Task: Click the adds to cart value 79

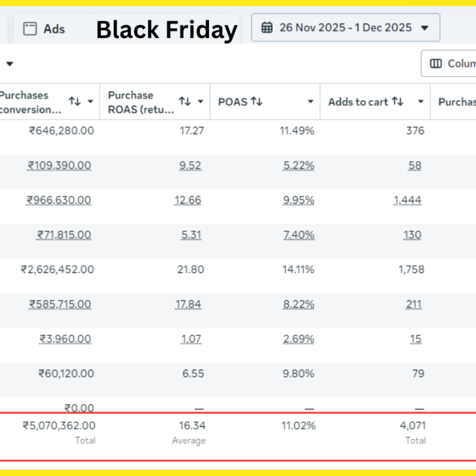Action: [418, 373]
